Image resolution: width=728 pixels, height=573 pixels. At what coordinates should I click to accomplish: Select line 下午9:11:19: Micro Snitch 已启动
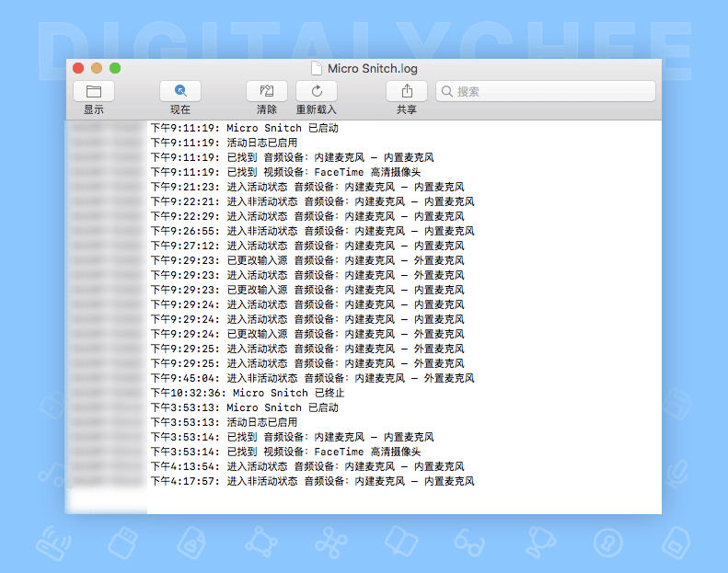[x=244, y=128]
